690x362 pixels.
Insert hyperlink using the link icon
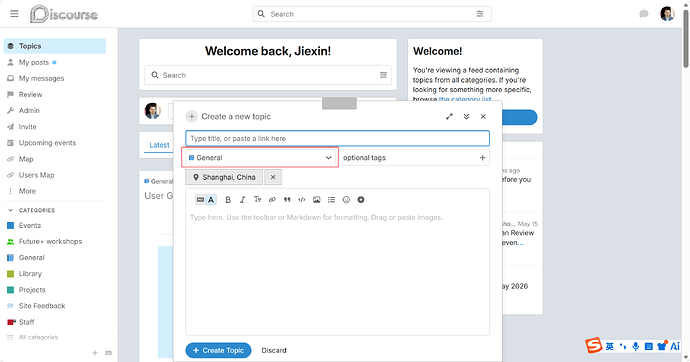272,200
